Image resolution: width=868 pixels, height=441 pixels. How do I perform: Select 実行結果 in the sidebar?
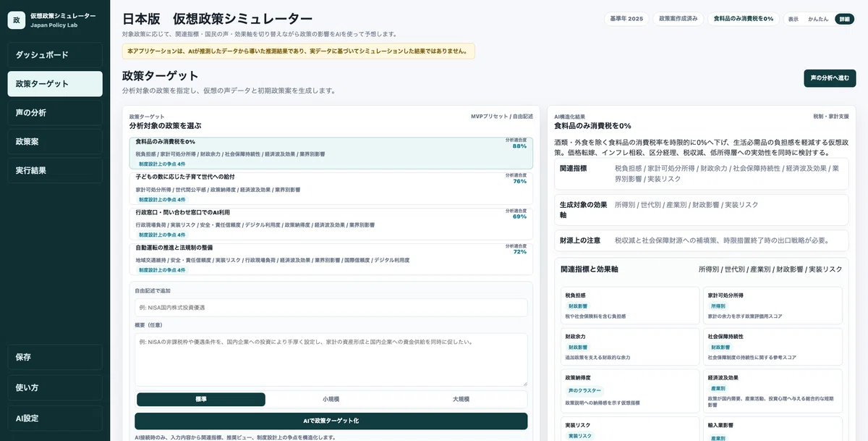(x=55, y=171)
